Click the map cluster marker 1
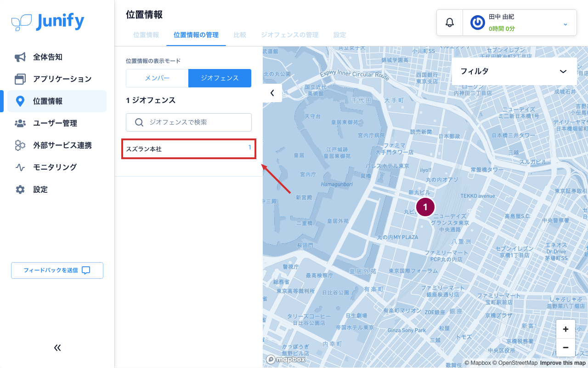588x368 pixels. 425,207
